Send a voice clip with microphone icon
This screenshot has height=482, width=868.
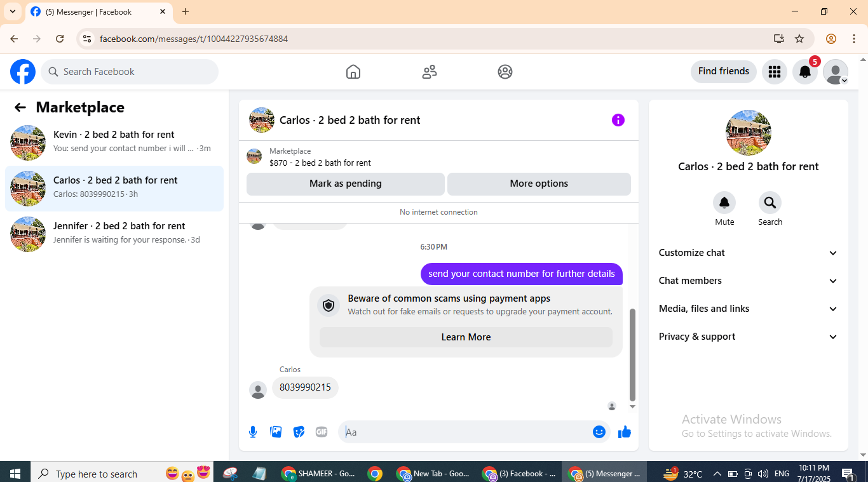coord(253,432)
